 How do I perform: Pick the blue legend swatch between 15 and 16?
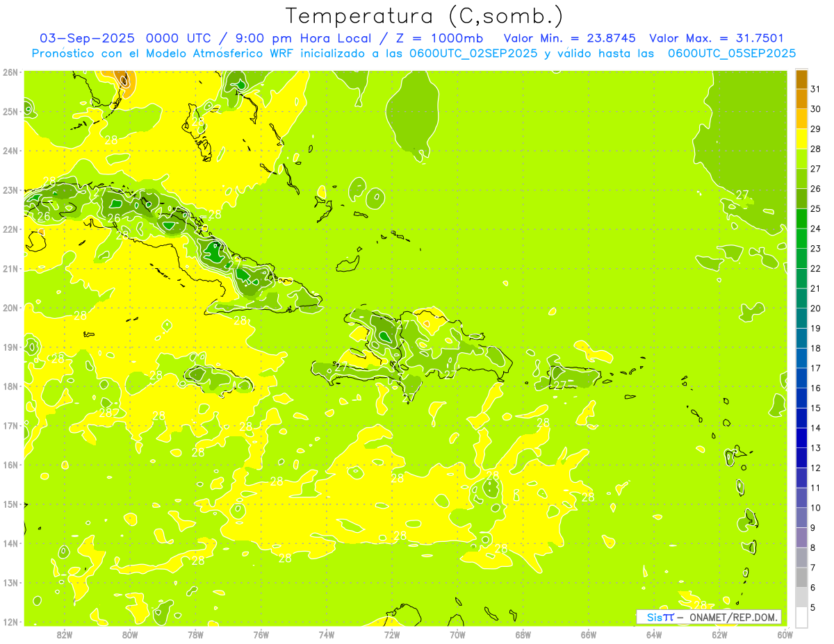(x=801, y=398)
